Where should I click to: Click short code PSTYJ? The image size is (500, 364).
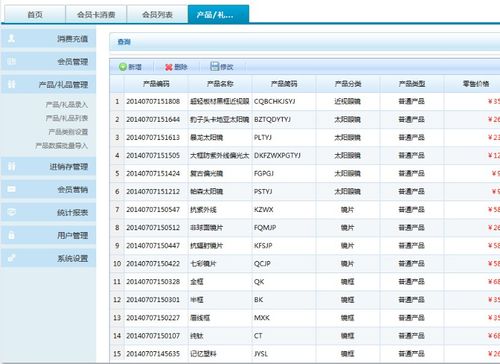pos(263,191)
